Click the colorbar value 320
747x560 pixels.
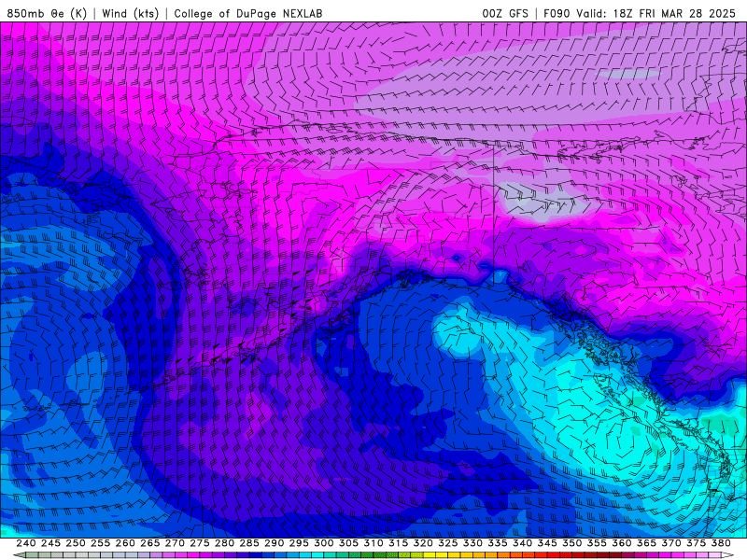pyautogui.click(x=423, y=543)
